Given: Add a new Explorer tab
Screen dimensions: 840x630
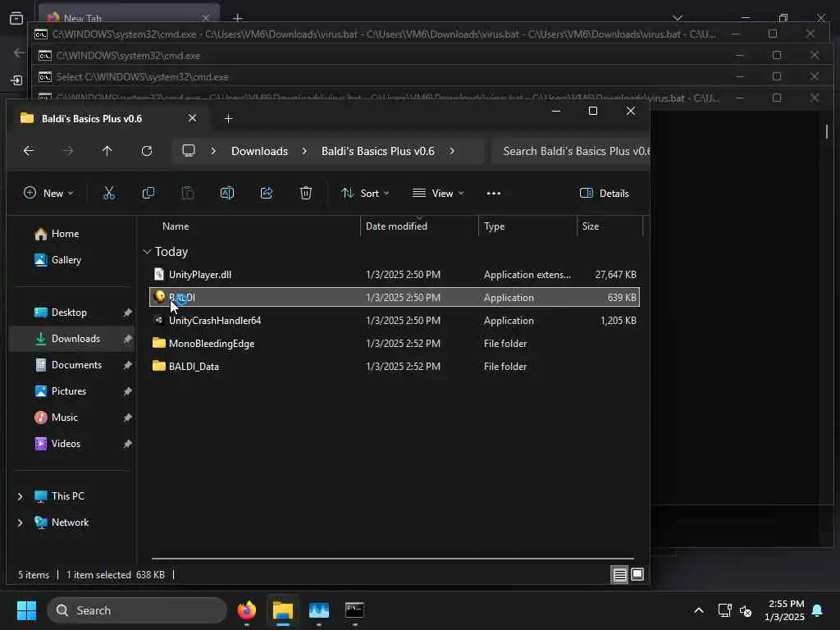Looking at the screenshot, I should click(x=228, y=118).
